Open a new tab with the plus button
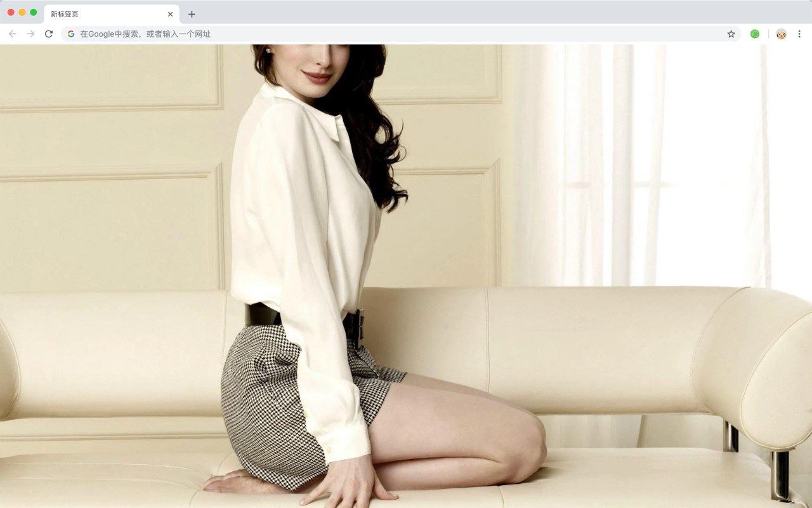Screen dimensions: 812x508 point(192,14)
